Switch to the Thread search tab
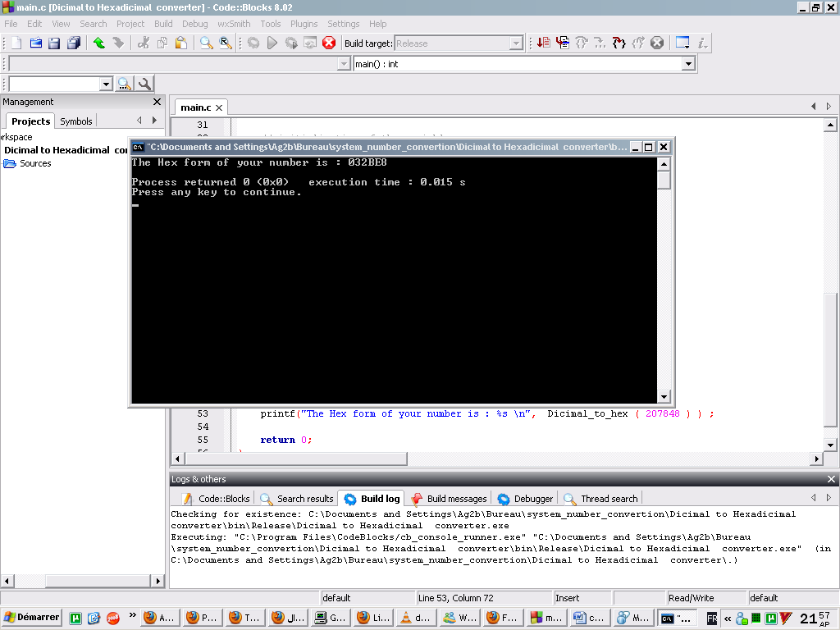Screen dimensions: 840x630 tap(601, 499)
